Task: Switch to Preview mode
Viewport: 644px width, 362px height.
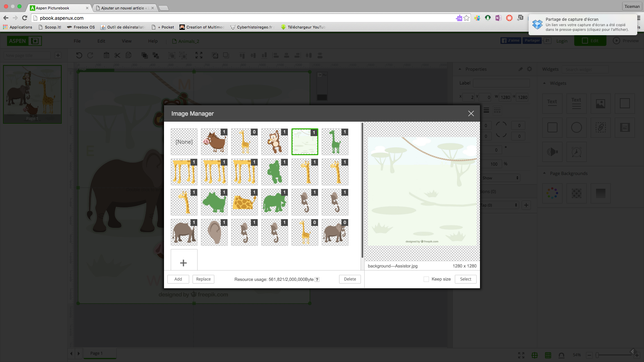Action: click(x=626, y=41)
